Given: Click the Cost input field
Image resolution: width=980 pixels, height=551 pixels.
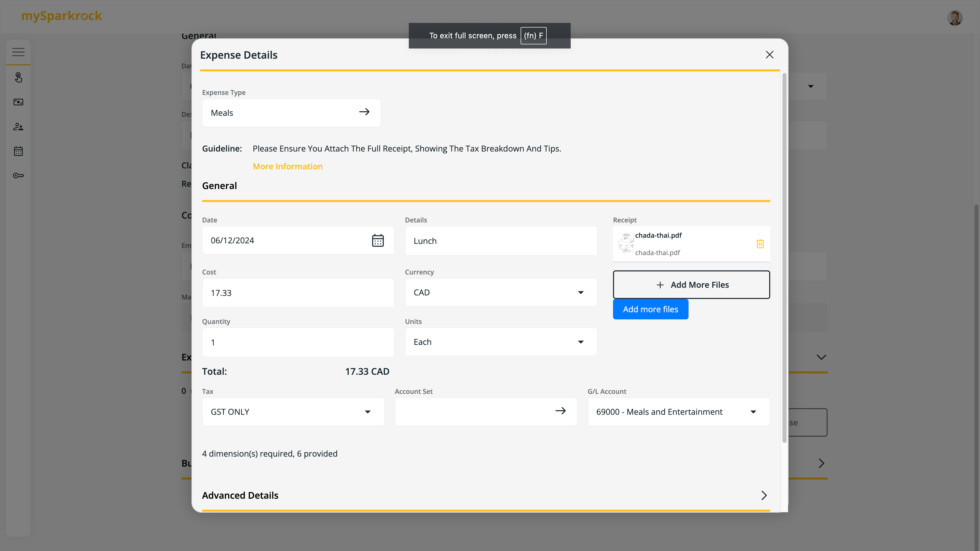Looking at the screenshot, I should click(x=298, y=293).
